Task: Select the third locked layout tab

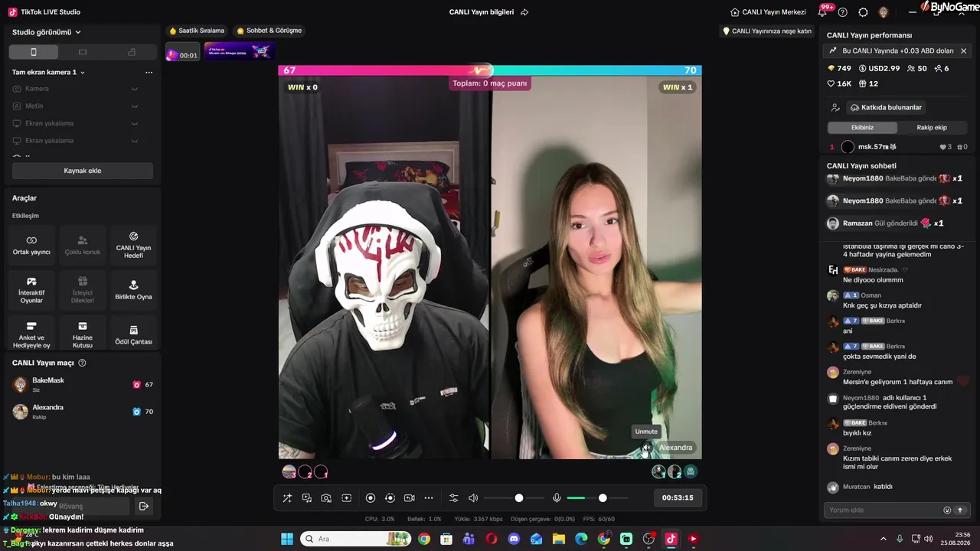Action: click(x=132, y=52)
